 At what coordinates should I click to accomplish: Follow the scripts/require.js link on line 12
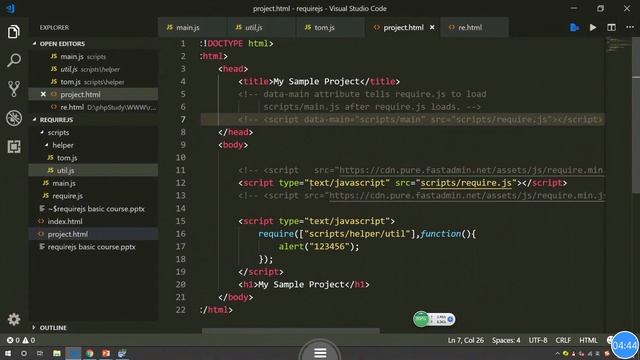[466, 183]
